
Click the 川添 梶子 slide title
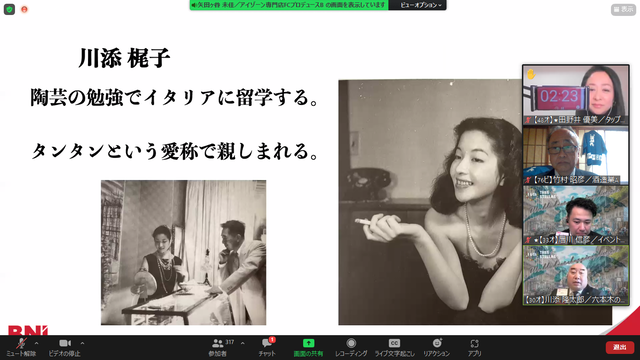(x=124, y=58)
